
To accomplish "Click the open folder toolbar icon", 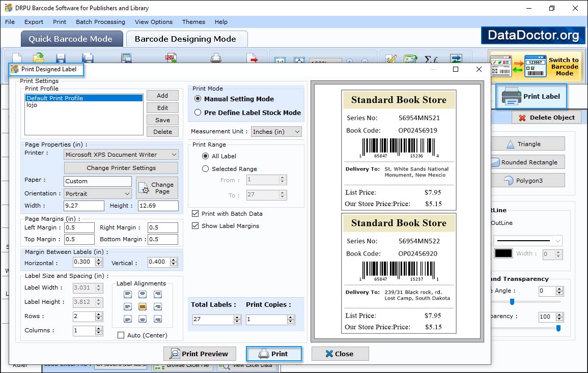I will [38, 58].
